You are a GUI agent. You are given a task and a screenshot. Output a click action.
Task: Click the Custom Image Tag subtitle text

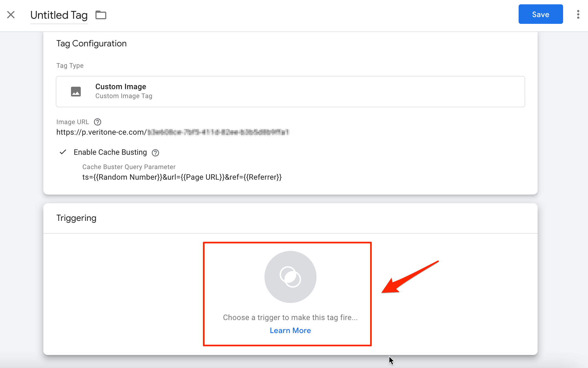(124, 96)
